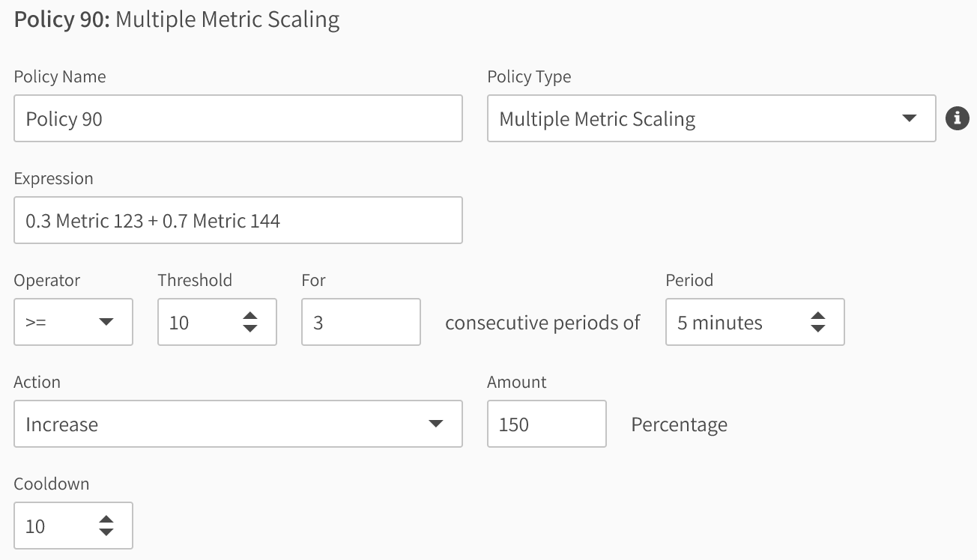
Task: Open the Action dropdown showing Increase
Action: point(238,424)
